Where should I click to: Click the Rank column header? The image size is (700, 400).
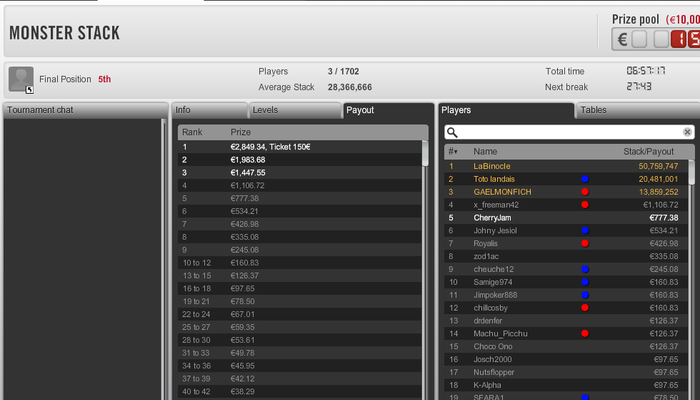point(192,132)
